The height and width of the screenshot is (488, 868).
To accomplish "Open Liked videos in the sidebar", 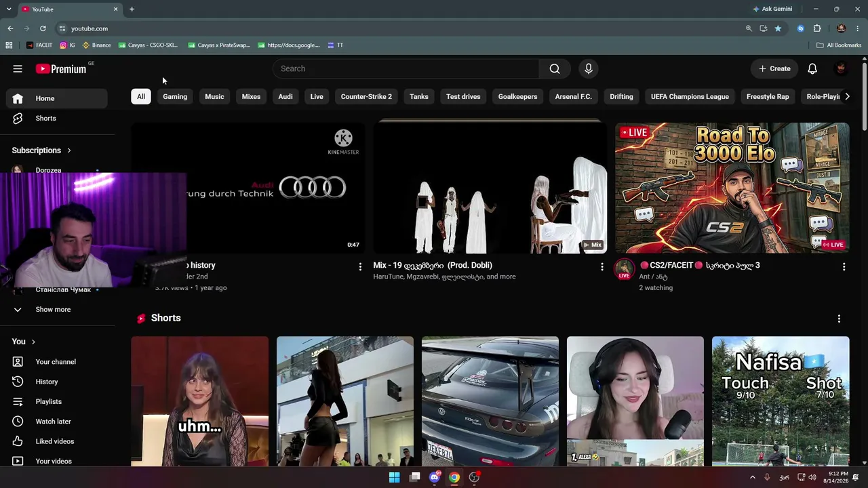I will click(x=57, y=441).
